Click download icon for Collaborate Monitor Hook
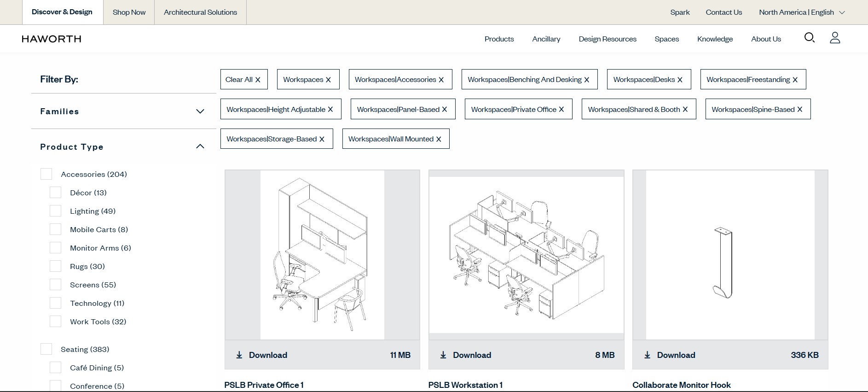868x392 pixels. click(648, 355)
